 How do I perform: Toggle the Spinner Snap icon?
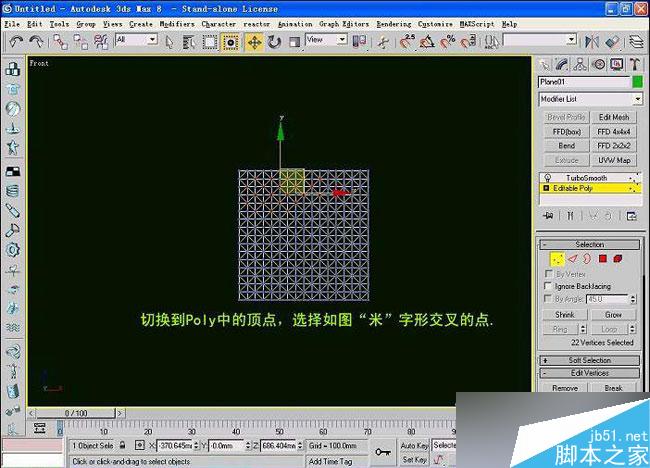(x=468, y=41)
